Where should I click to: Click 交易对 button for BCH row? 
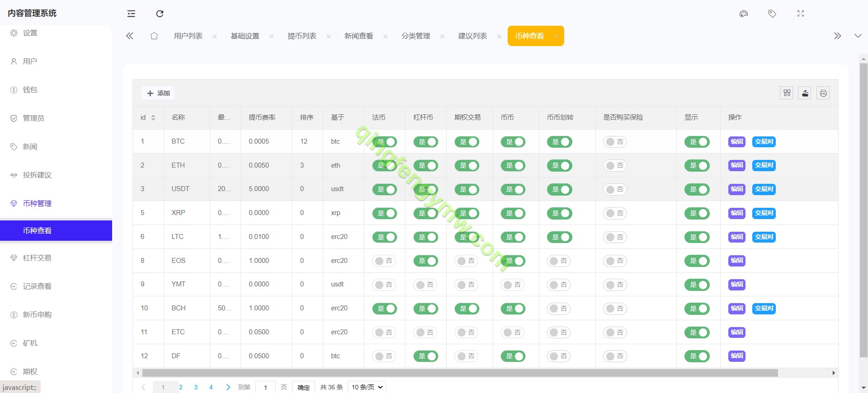click(x=764, y=309)
